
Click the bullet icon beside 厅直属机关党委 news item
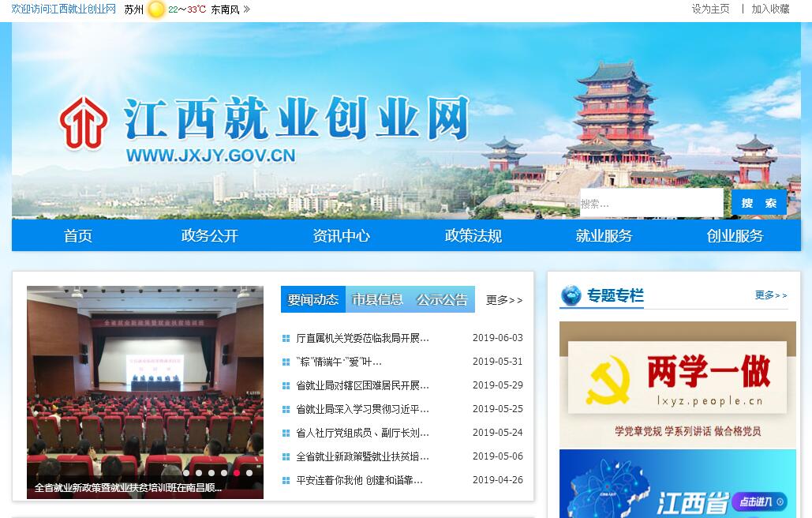click(286, 339)
